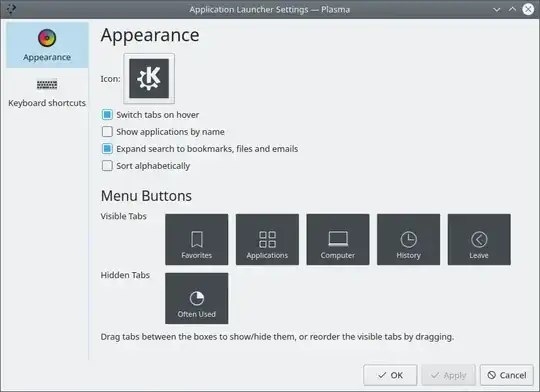Minimize the window via title bar down arrow
Screen dimensions: 540x392
(x=497, y=9)
